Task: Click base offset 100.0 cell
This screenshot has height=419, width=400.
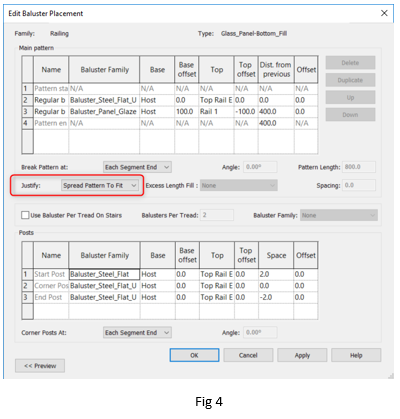Action: point(187,112)
